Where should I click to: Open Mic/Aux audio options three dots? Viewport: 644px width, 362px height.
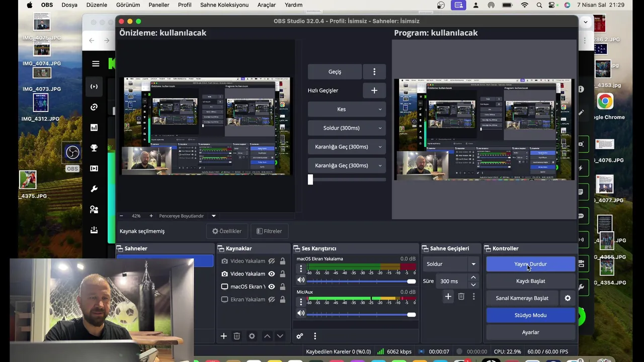pos(301,302)
